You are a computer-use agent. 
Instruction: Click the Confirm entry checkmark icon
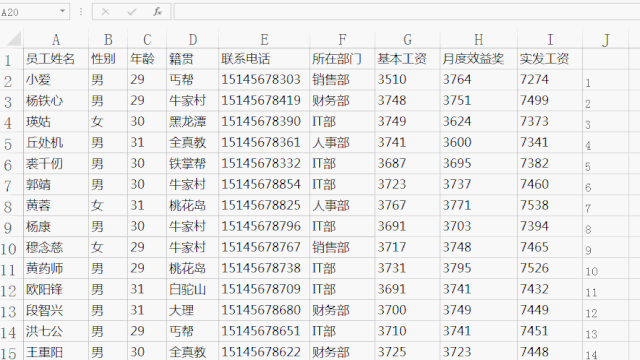pyautogui.click(x=131, y=12)
